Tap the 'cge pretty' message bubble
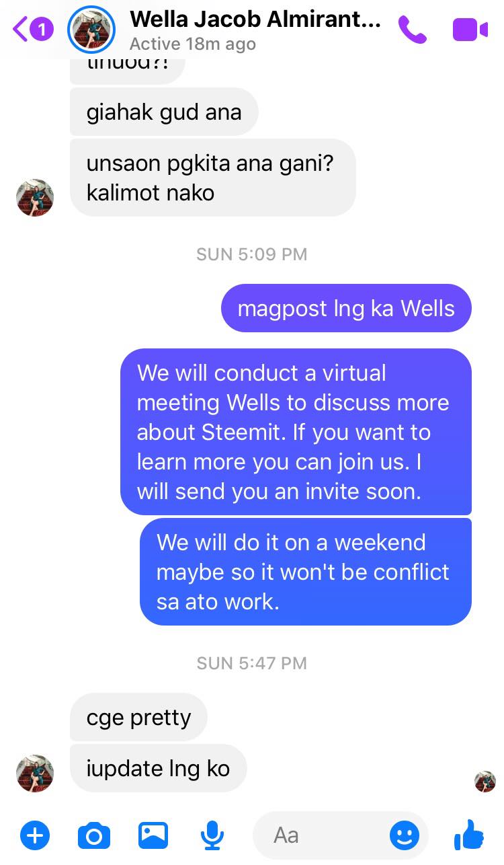The image size is (504, 865). pyautogui.click(x=138, y=717)
